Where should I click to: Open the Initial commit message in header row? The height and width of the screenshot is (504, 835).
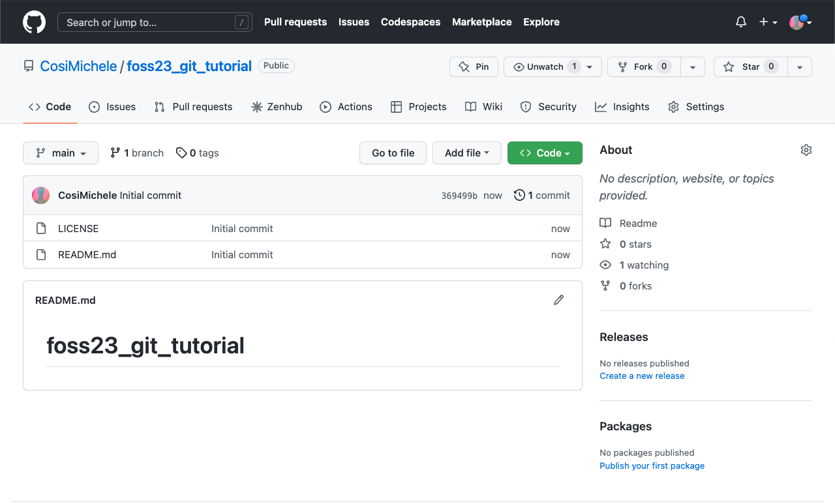tap(151, 196)
